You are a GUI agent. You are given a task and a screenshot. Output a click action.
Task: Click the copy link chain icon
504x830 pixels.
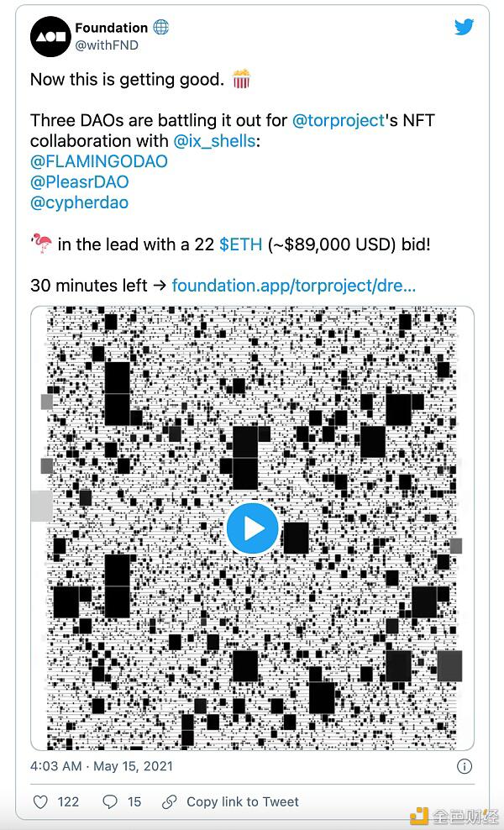point(170,801)
